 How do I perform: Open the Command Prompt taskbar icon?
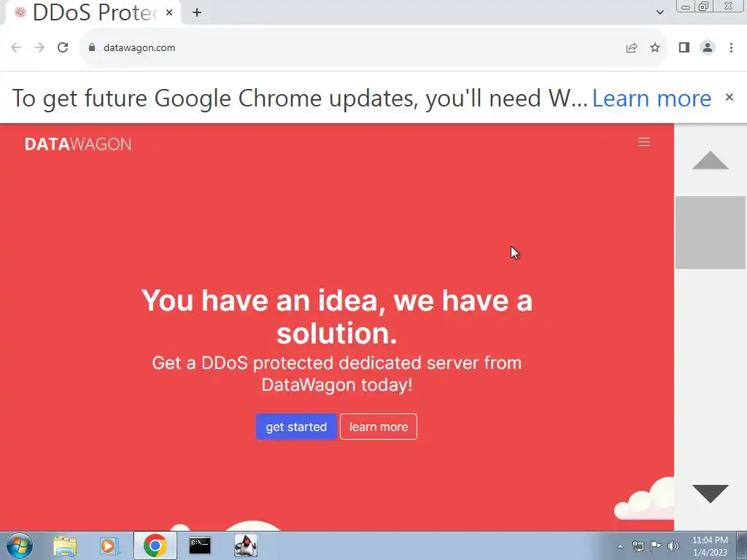point(200,545)
